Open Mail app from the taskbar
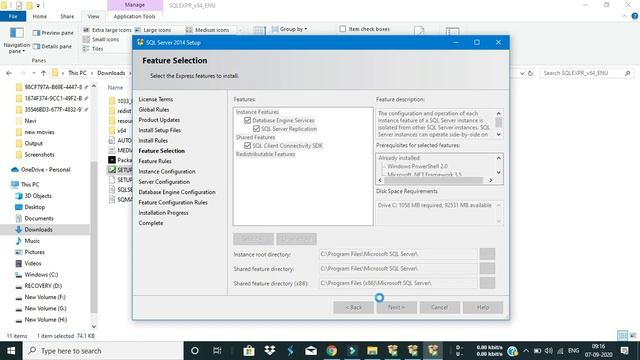 point(311,351)
